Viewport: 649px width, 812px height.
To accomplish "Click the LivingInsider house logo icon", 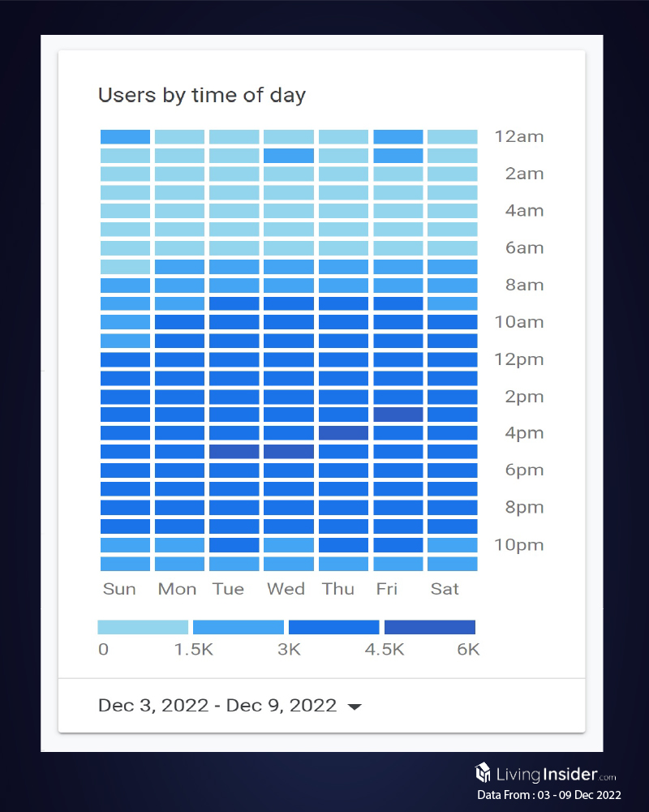I will pyautogui.click(x=483, y=771).
